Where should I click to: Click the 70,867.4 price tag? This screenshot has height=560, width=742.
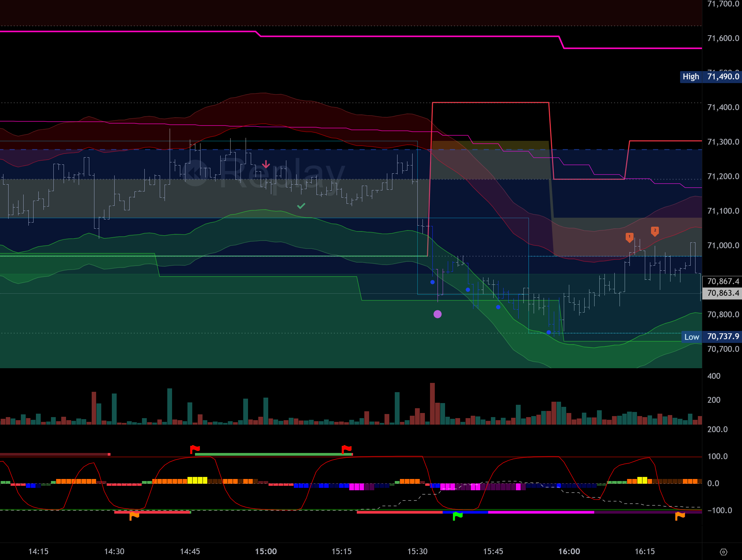(x=723, y=281)
